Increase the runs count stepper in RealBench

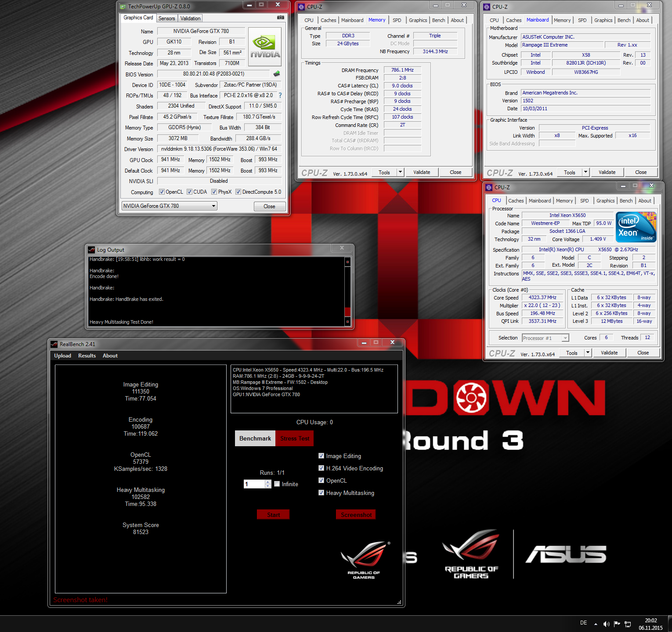[x=268, y=482]
